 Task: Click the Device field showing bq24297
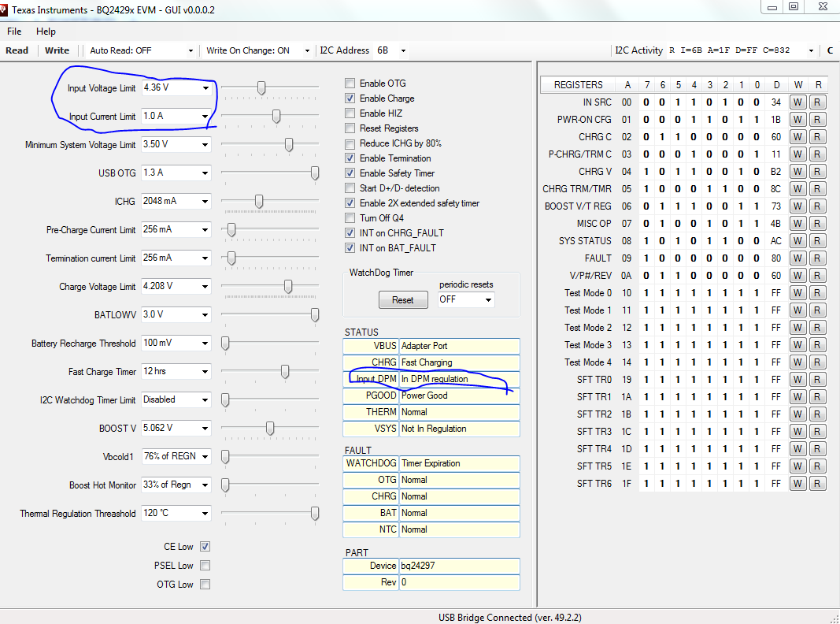(x=459, y=566)
